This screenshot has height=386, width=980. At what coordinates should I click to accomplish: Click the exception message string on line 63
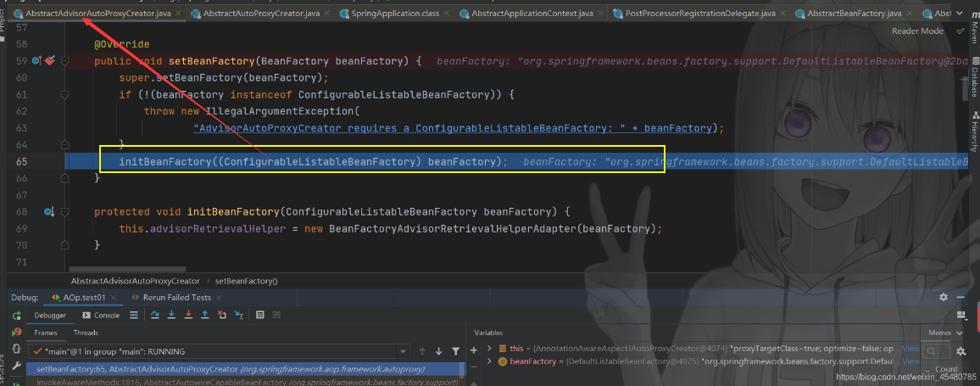410,127
